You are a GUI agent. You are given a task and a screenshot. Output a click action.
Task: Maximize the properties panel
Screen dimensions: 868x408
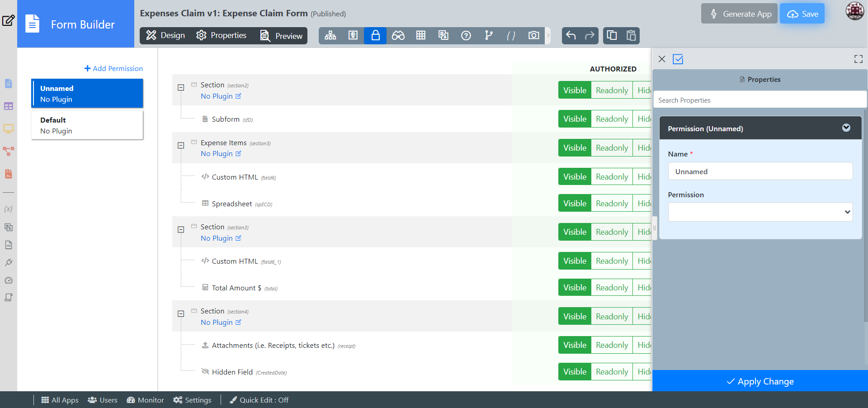859,59
